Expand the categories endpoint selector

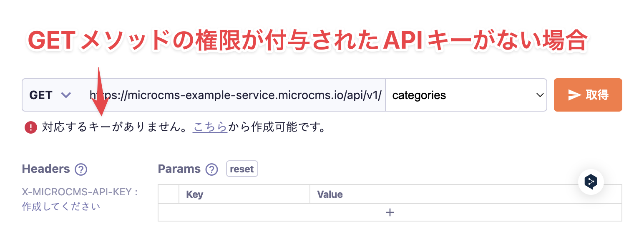[x=466, y=95]
